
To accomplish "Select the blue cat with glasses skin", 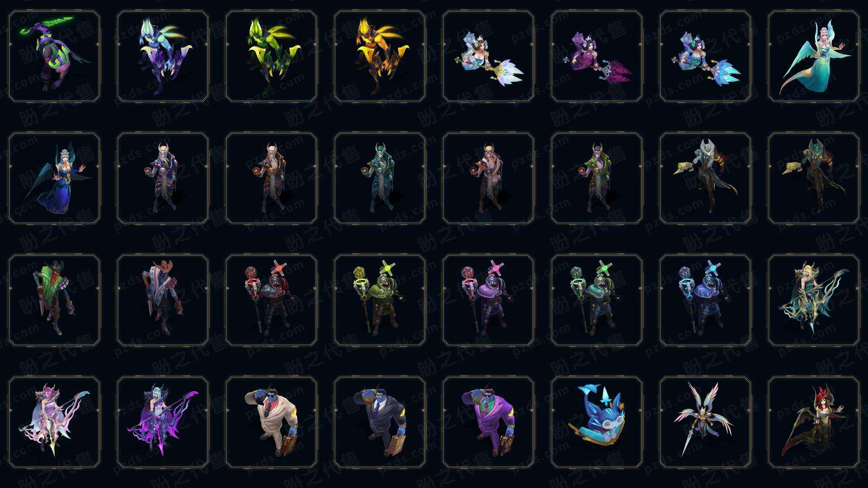I will 597,422.
